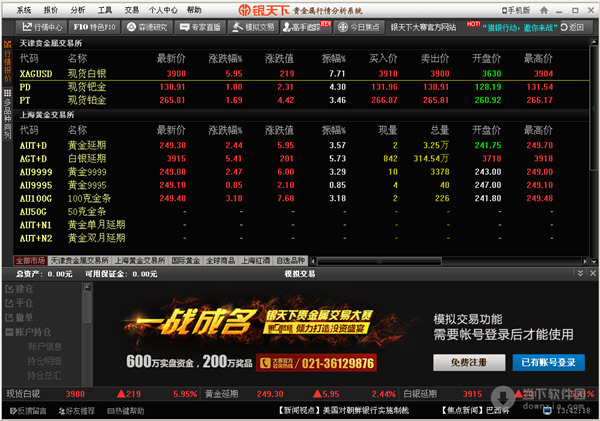Select the AU9999 黄金9999 row

301,172
